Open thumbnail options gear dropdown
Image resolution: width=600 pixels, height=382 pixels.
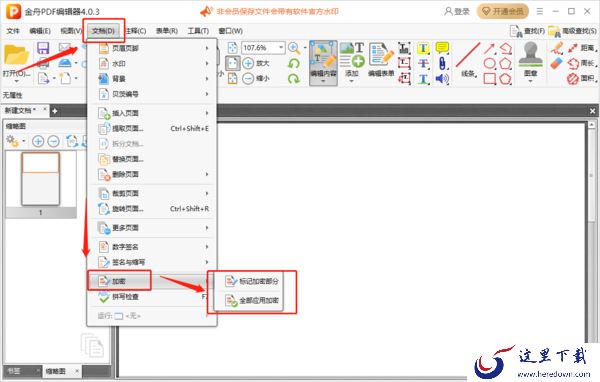click(23, 141)
